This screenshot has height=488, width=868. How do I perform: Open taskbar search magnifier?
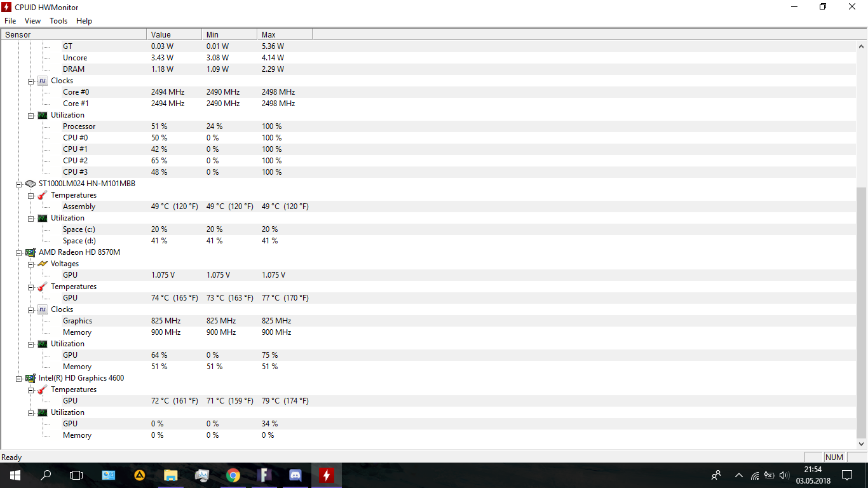pos(46,475)
